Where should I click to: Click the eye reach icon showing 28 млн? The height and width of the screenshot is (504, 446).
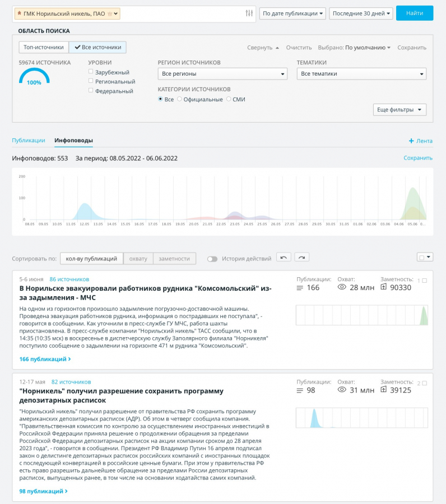point(342,287)
